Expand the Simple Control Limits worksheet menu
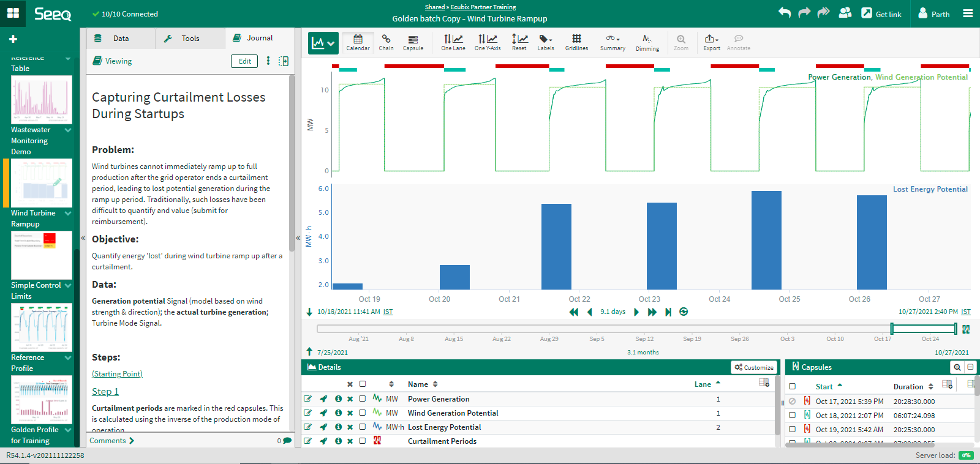This screenshot has height=464, width=980. 68,285
